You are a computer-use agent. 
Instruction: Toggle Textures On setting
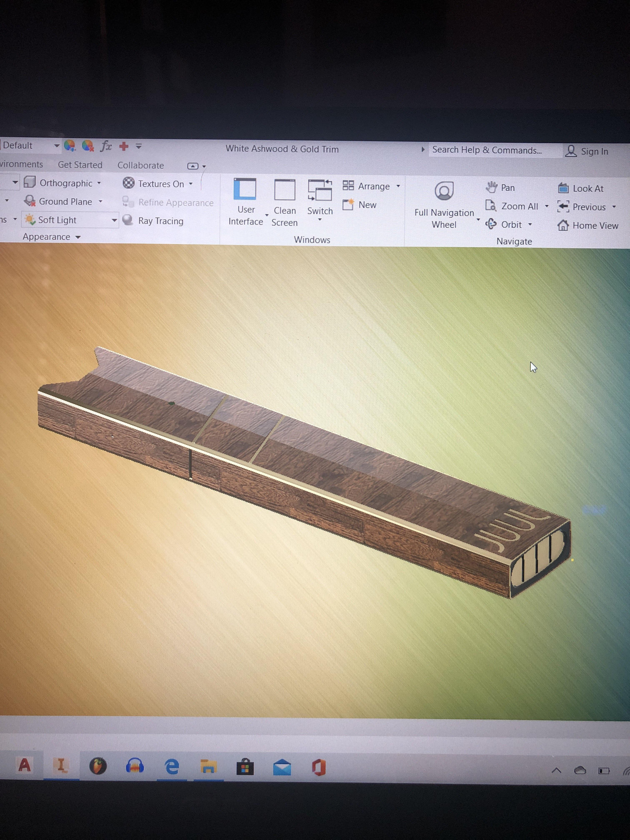tap(153, 183)
